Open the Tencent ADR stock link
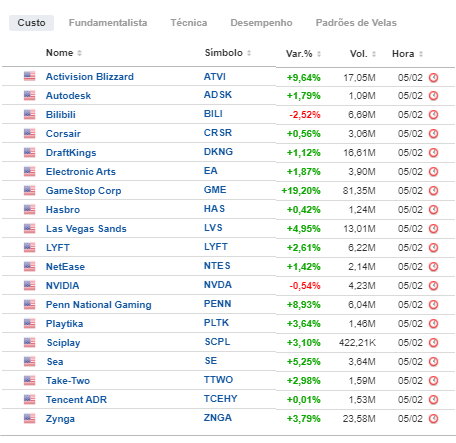This screenshot has width=456, height=443. [76, 400]
